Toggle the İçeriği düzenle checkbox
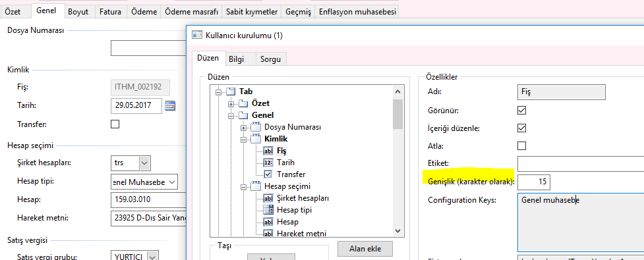The width and height of the screenshot is (644, 260). (521, 128)
